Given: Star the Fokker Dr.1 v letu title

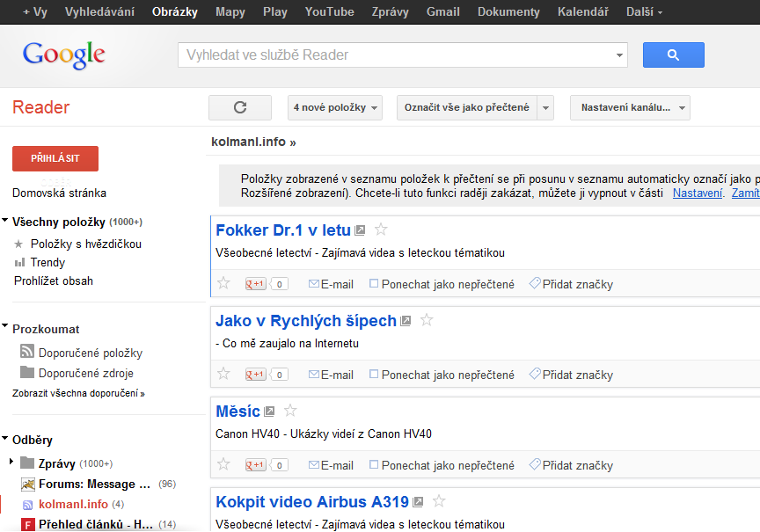Looking at the screenshot, I should point(381,230).
